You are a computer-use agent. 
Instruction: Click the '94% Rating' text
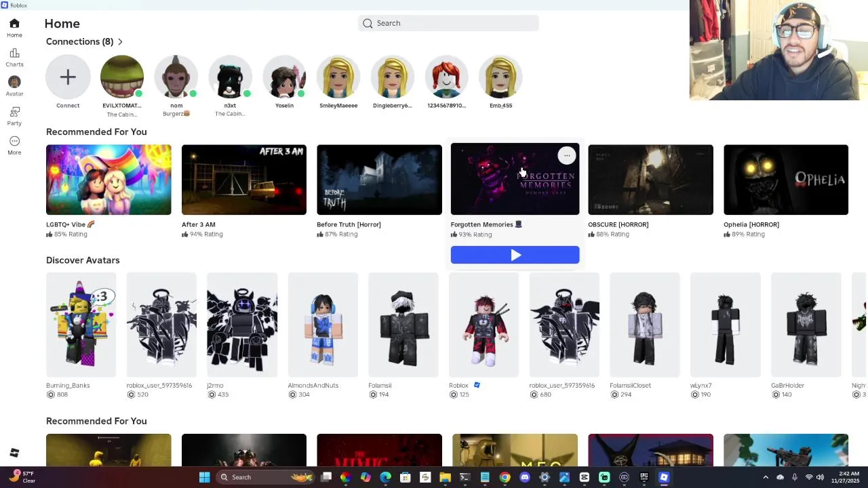pos(206,235)
